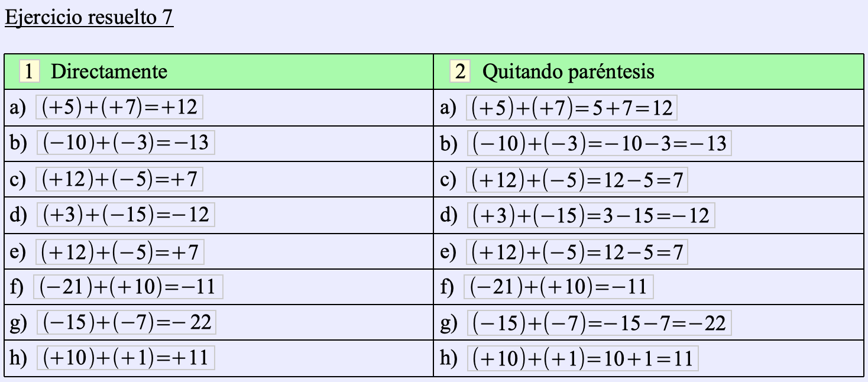Click the yellow number 1 badge
The height and width of the screenshot is (382, 868).
pyautogui.click(x=30, y=72)
